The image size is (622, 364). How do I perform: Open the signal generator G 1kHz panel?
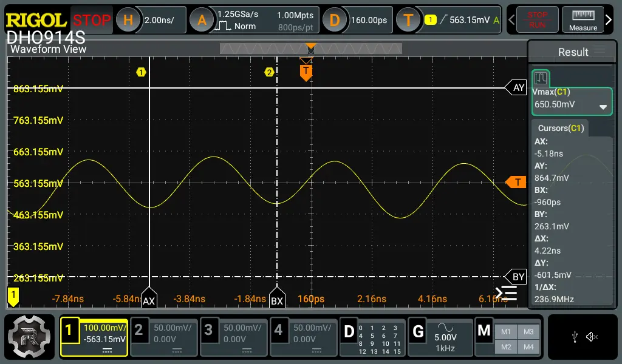[440, 337]
